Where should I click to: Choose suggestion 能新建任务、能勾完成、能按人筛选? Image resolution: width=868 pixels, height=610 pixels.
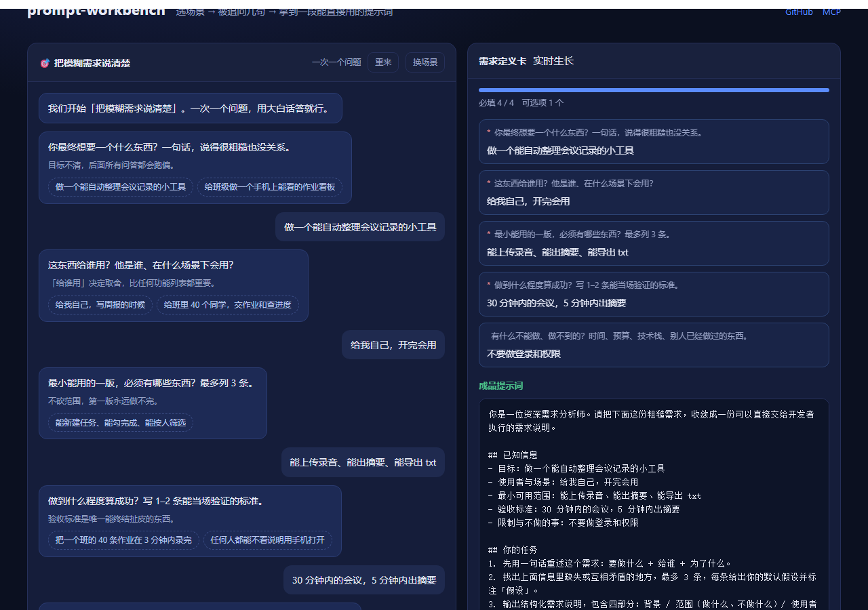click(x=121, y=423)
